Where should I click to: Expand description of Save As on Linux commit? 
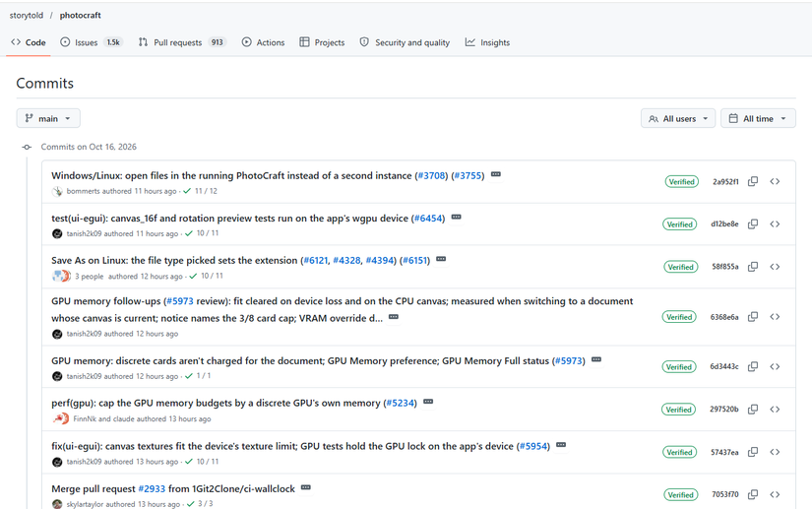[x=441, y=259]
